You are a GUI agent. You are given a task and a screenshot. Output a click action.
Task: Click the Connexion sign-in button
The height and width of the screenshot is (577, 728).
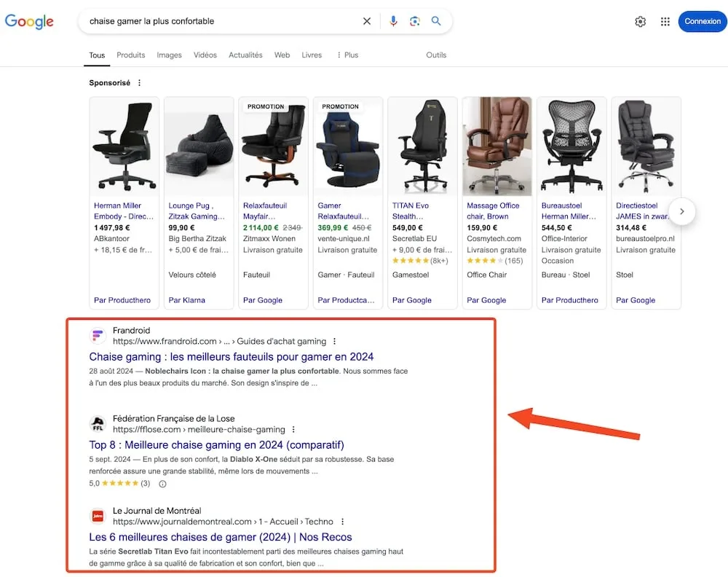(x=703, y=21)
